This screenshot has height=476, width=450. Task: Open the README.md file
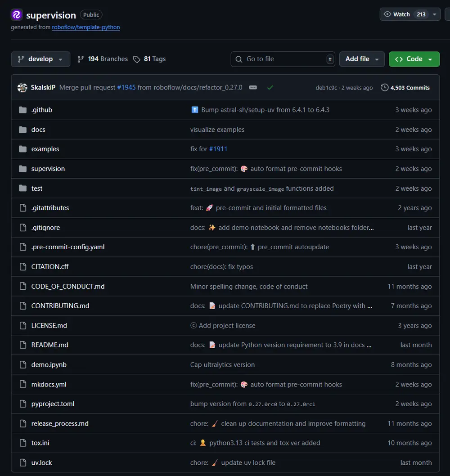49,345
